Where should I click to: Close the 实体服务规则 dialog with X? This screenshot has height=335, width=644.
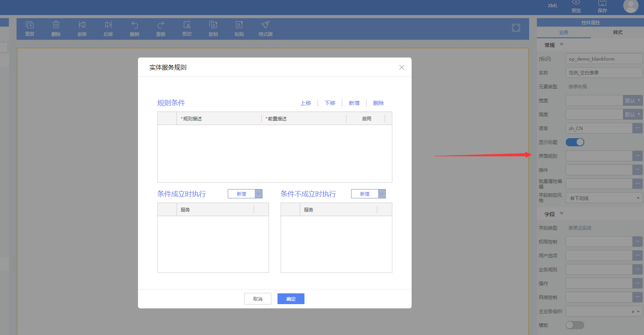coord(402,67)
